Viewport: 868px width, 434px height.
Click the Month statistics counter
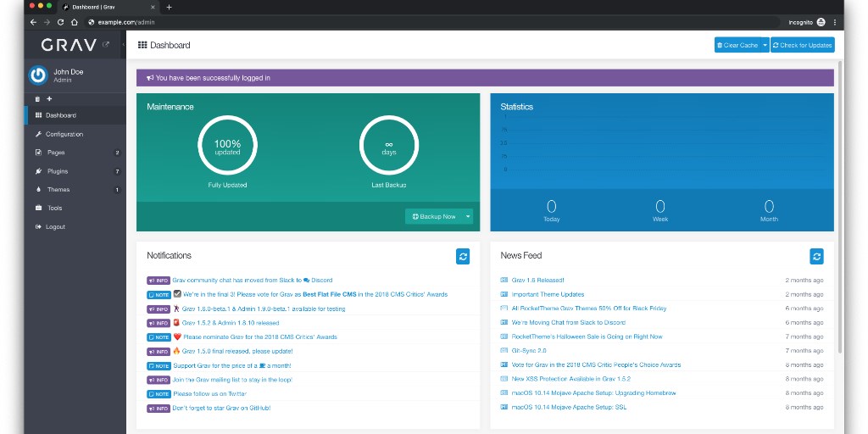[x=769, y=211]
